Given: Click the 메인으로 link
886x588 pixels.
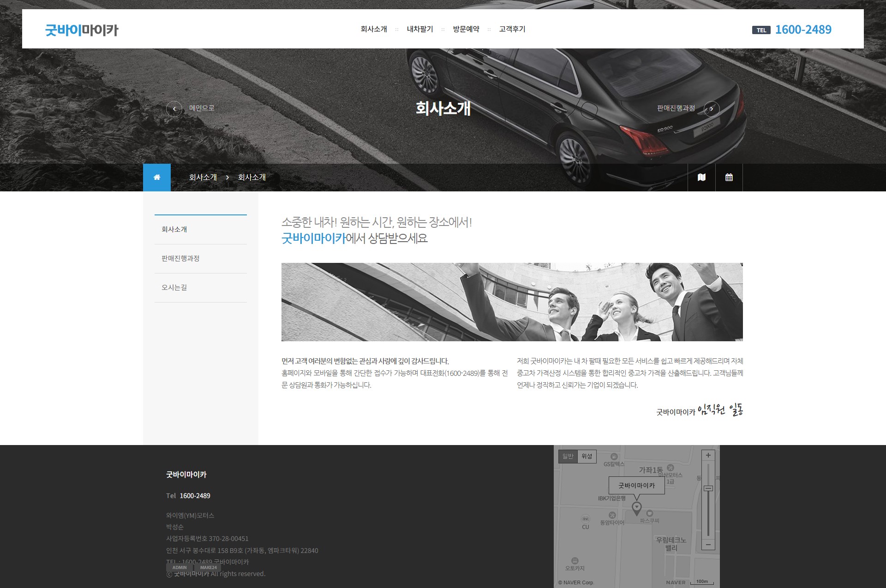Looking at the screenshot, I should coord(202,108).
